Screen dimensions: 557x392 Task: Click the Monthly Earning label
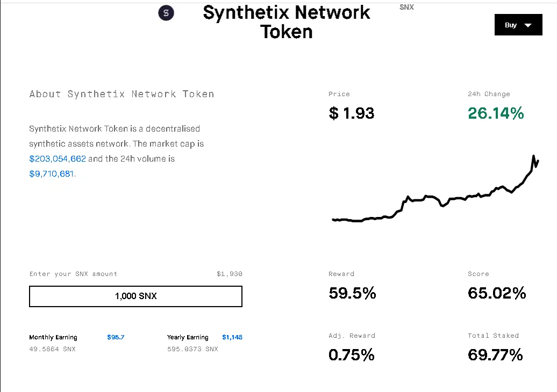point(53,337)
